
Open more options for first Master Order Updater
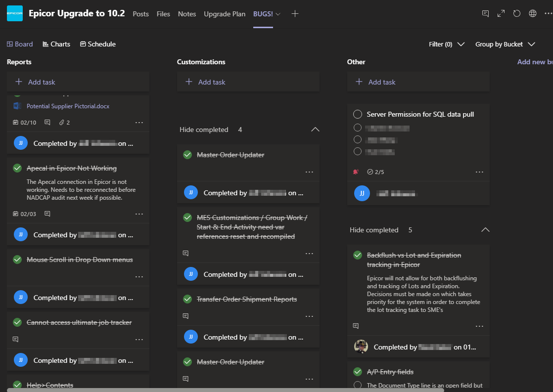point(309,172)
